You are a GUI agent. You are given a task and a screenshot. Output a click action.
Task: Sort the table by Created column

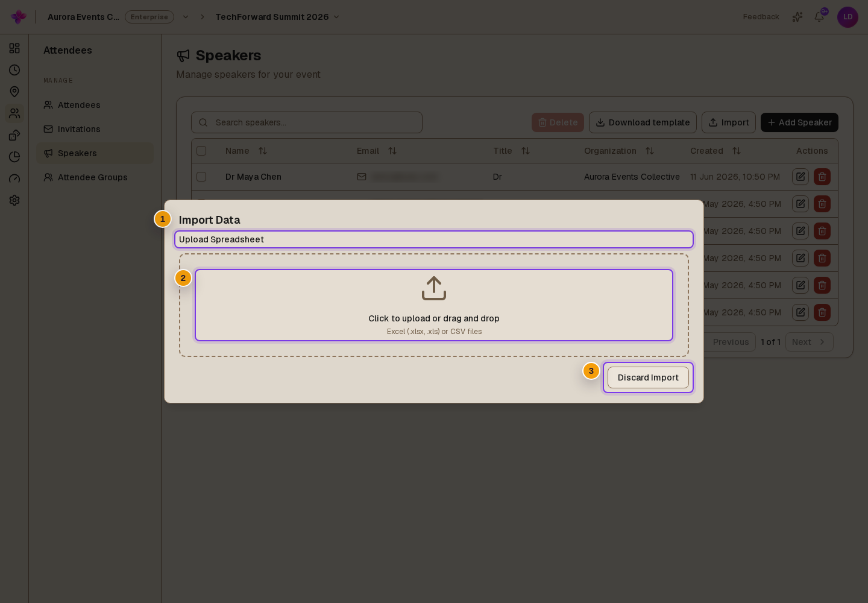coord(737,151)
